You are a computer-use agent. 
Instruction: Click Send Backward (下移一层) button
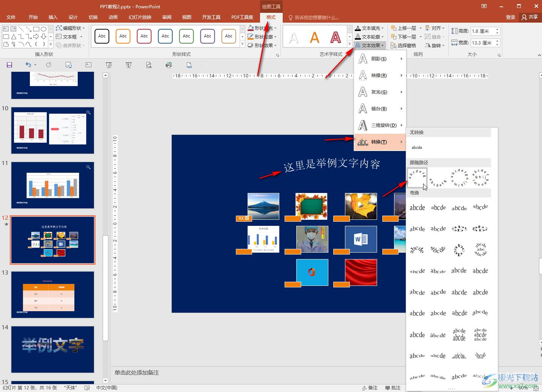click(x=403, y=37)
